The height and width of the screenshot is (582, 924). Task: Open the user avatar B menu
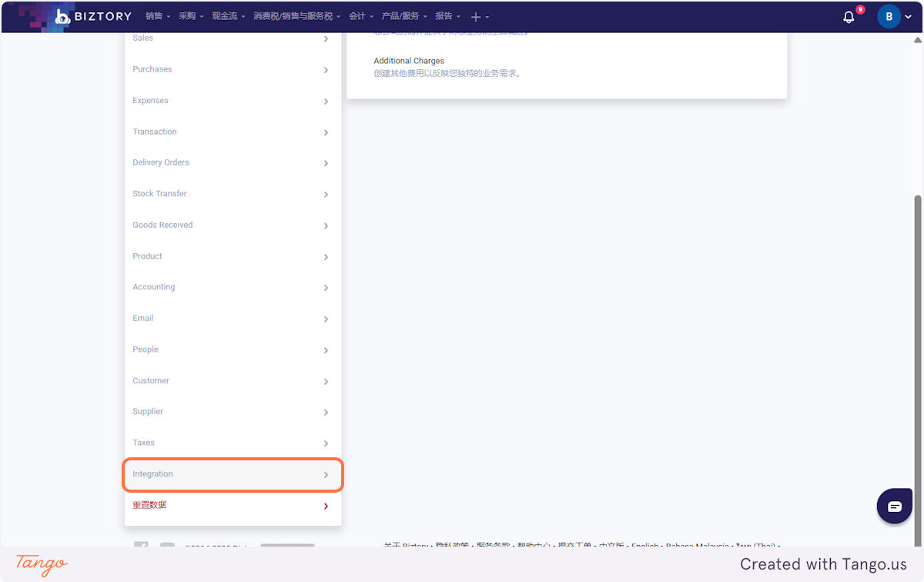tap(889, 16)
